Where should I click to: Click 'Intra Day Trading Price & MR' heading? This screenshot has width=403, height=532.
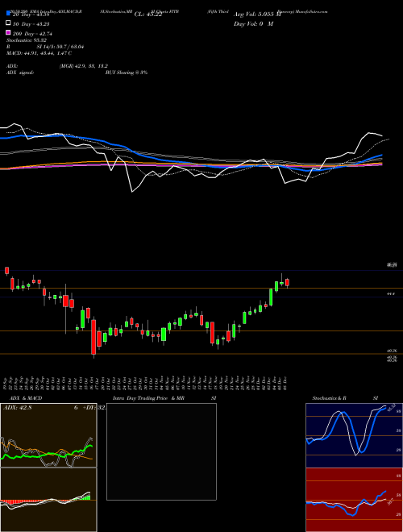click(148, 398)
